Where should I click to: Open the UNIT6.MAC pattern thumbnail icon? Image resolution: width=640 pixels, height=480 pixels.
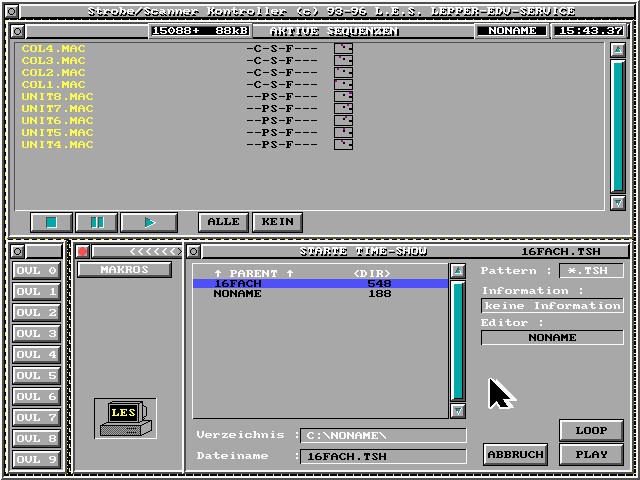pos(343,121)
